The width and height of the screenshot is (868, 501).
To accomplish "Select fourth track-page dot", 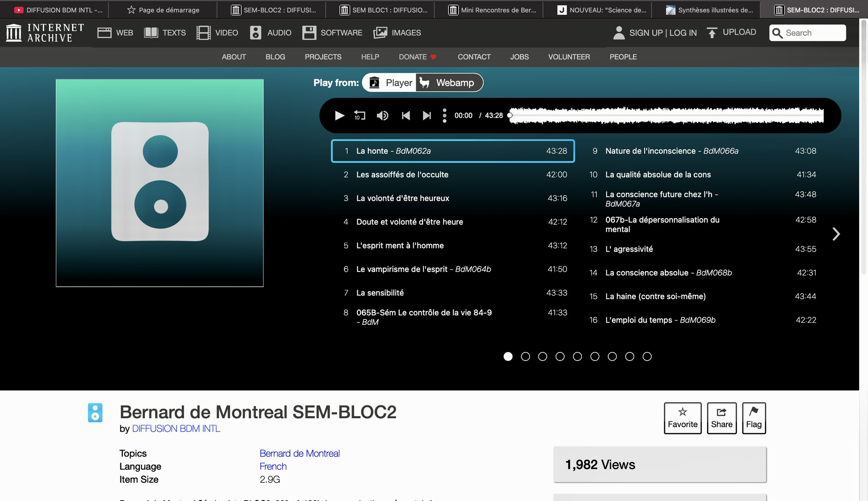I will [560, 356].
